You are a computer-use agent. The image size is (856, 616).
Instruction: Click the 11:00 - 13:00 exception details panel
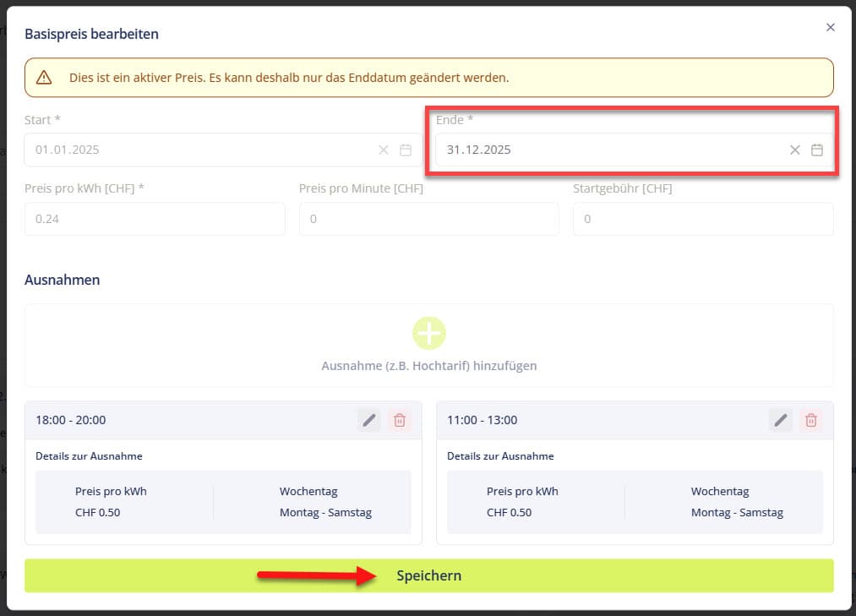click(x=635, y=502)
